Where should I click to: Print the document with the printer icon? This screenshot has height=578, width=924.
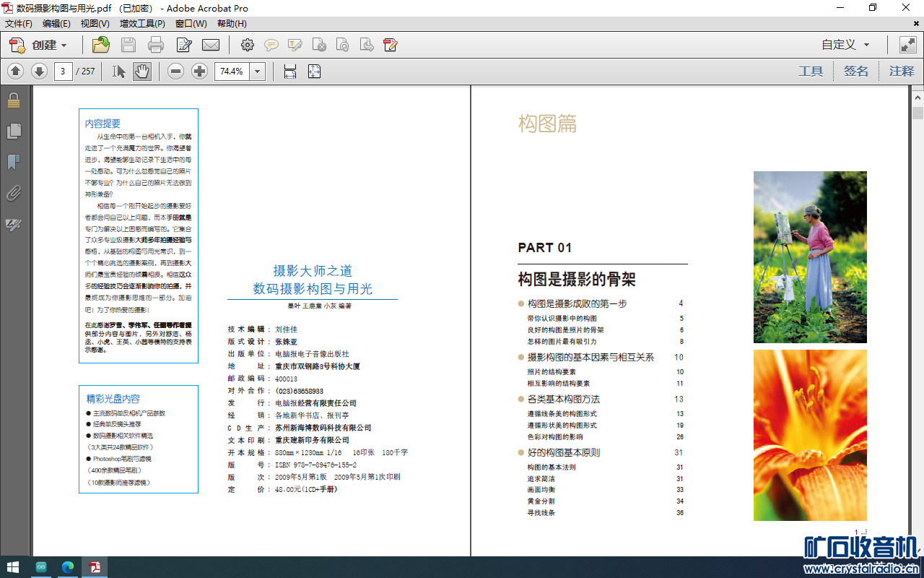[156, 45]
